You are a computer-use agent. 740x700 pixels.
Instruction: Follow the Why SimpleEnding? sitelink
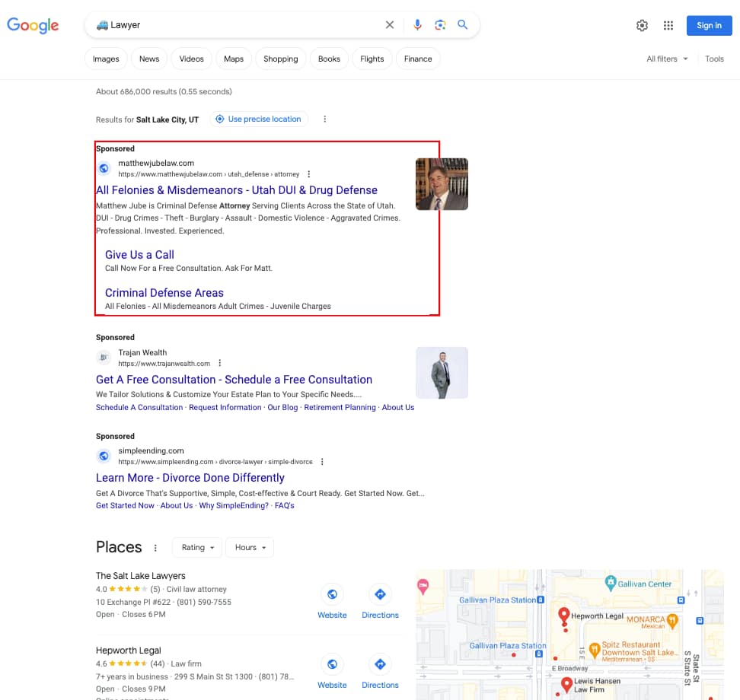[234, 506]
